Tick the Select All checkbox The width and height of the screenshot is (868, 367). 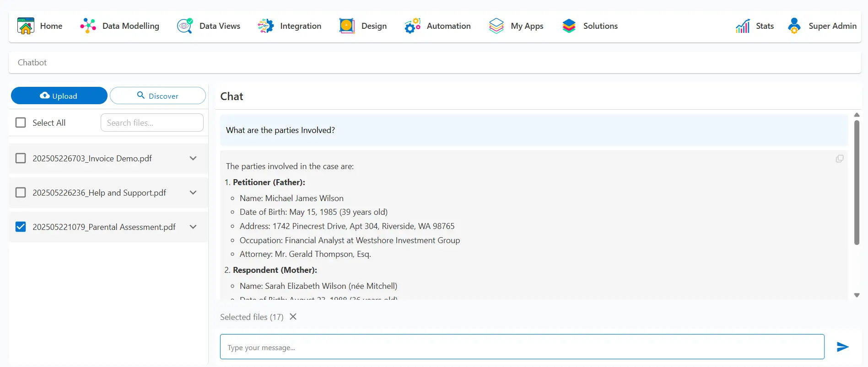[x=21, y=122]
